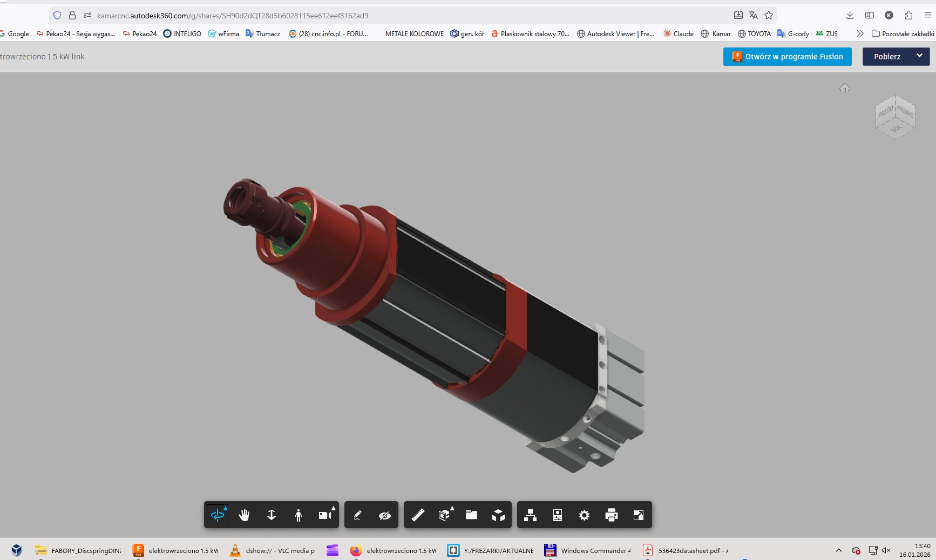936x560 pixels.
Task: Open the ZUS bookmark
Action: click(x=826, y=33)
